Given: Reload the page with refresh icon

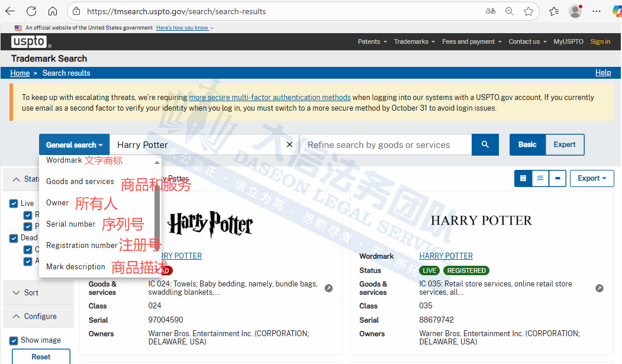Looking at the screenshot, I should 31,11.
